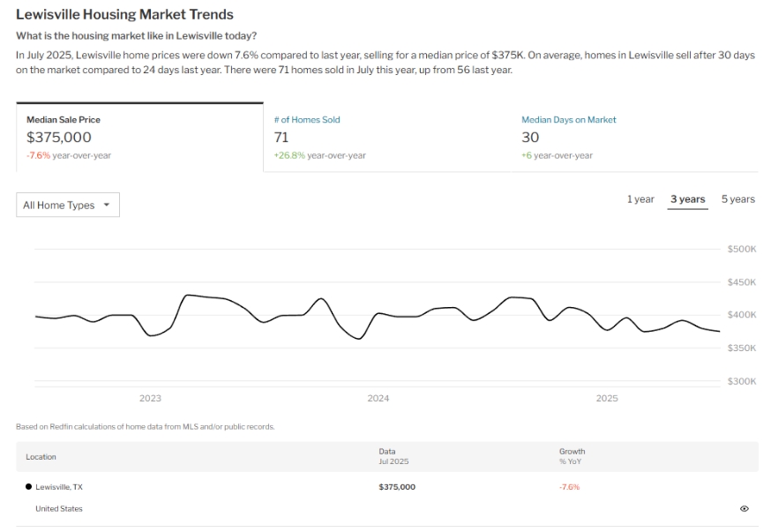
Task: Click the Location column header
Action: 41,457
